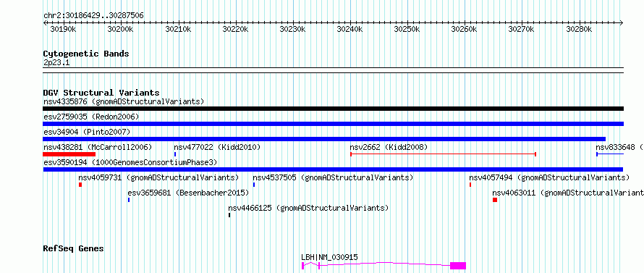Click the blue esv3590194 1000Genomes bar

coord(333,169)
